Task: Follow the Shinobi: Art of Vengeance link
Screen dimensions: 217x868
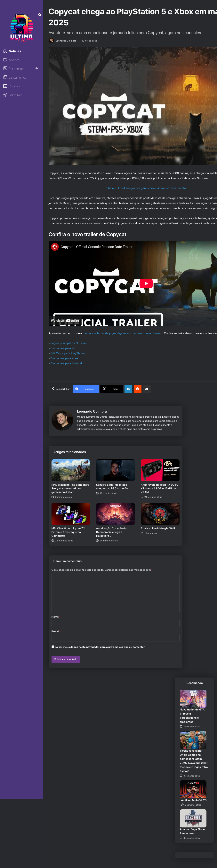Action: coord(146,188)
